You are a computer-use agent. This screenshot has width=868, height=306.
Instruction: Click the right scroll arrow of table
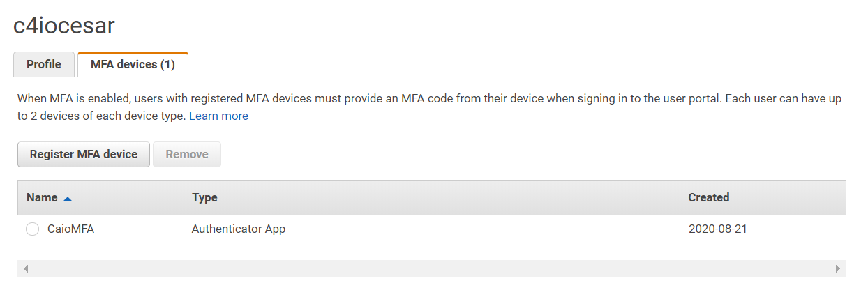[x=838, y=268]
